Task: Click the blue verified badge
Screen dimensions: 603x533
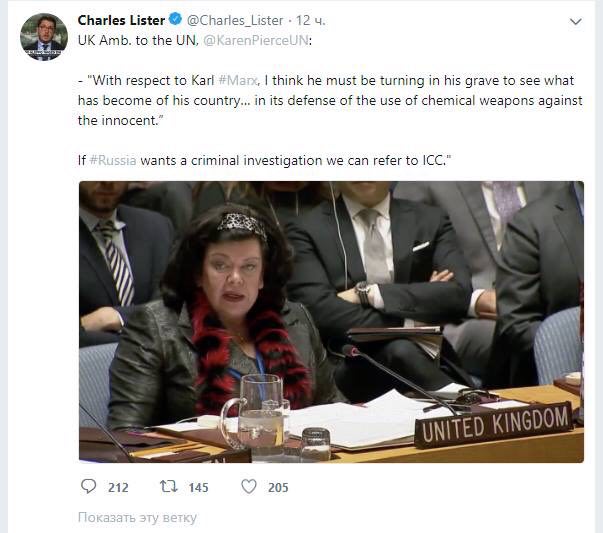Action: [175, 19]
